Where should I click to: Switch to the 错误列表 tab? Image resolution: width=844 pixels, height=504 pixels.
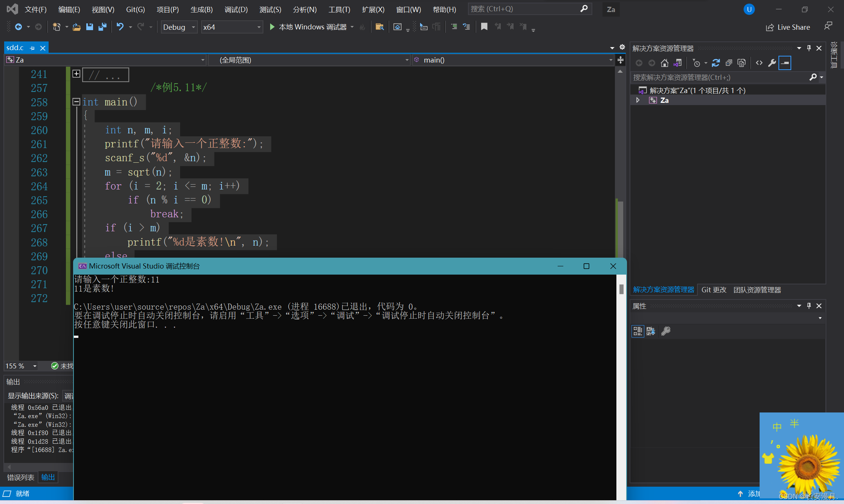coord(21,477)
